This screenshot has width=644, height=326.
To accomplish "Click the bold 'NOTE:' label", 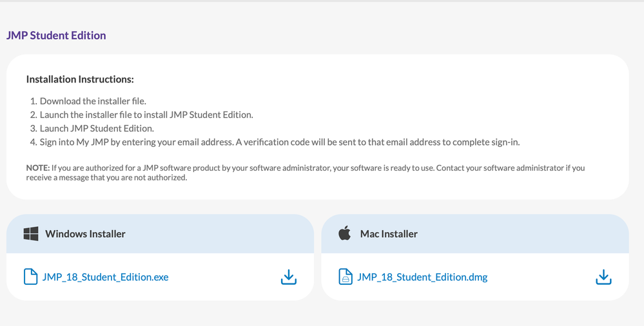I will pos(38,168).
